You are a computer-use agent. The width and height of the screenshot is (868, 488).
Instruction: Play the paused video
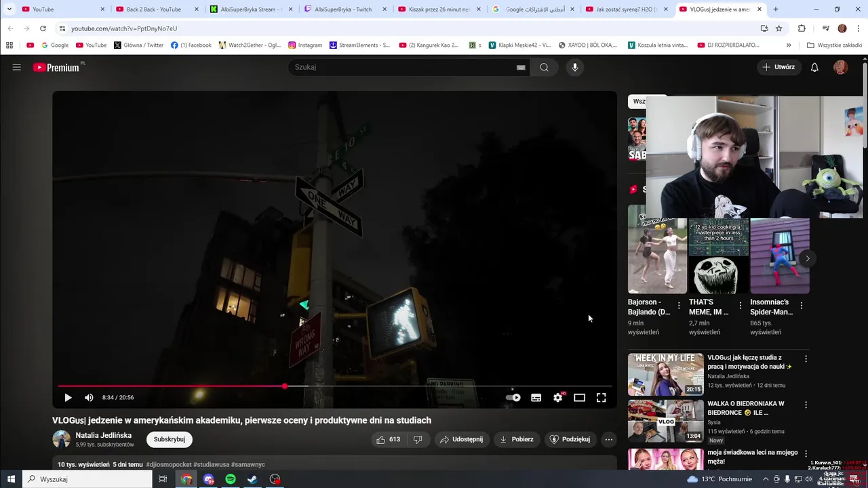coord(68,398)
